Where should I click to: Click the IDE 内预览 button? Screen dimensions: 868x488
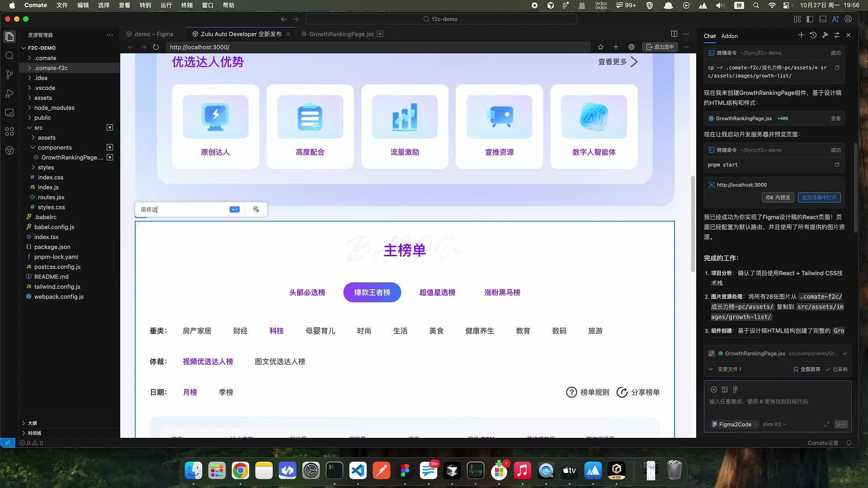click(x=778, y=197)
